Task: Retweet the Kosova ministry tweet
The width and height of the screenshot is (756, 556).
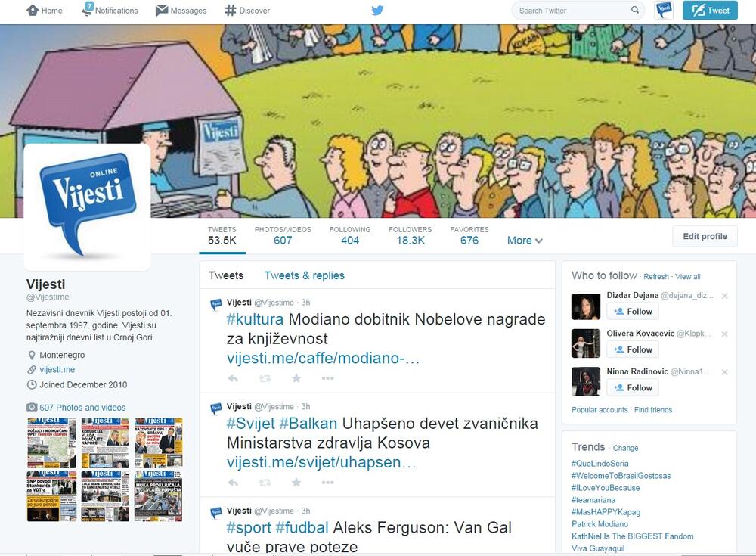Action: tap(265, 483)
